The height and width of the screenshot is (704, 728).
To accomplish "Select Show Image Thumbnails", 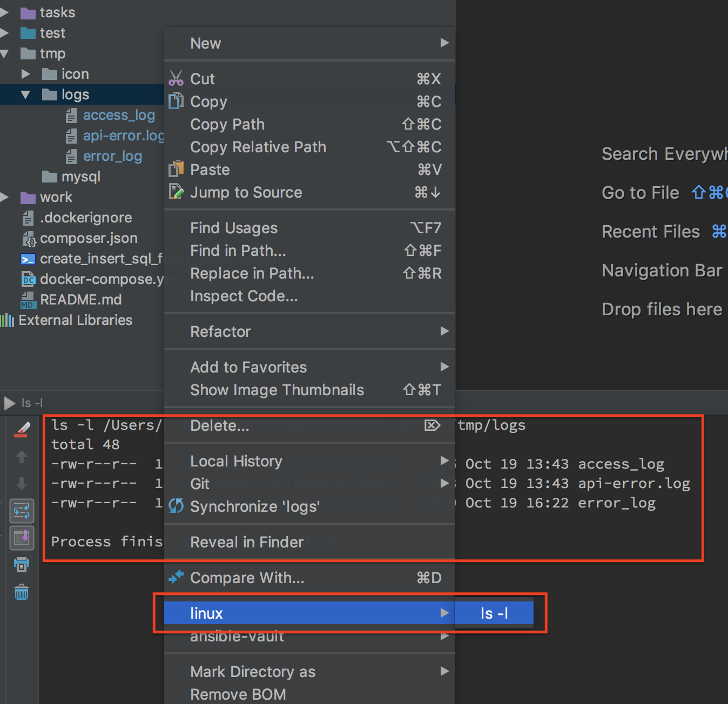I will (309, 390).
